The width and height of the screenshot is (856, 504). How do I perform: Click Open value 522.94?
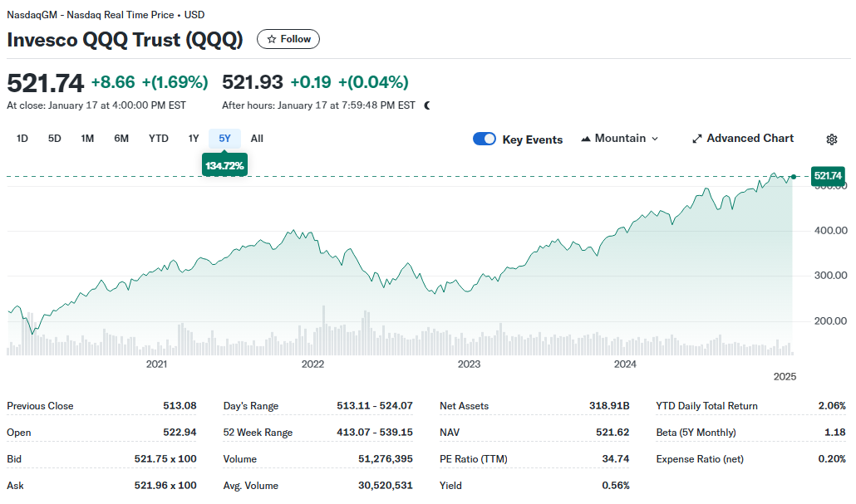[x=180, y=433]
